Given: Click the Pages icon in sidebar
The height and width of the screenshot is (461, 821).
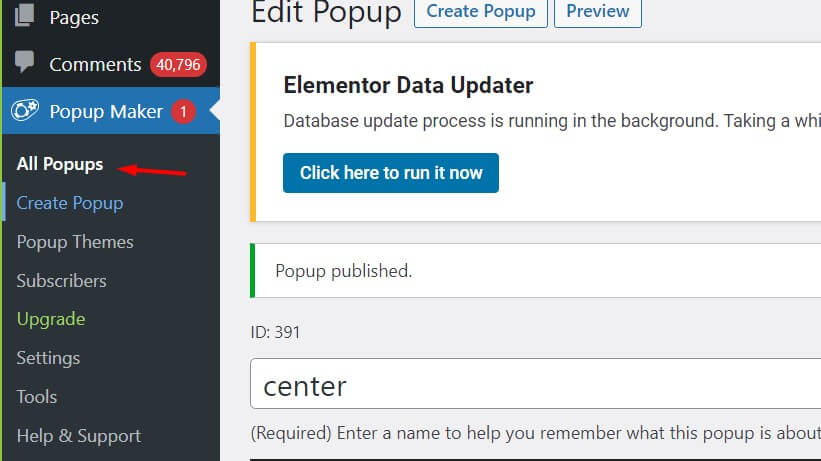Looking at the screenshot, I should coord(24,15).
